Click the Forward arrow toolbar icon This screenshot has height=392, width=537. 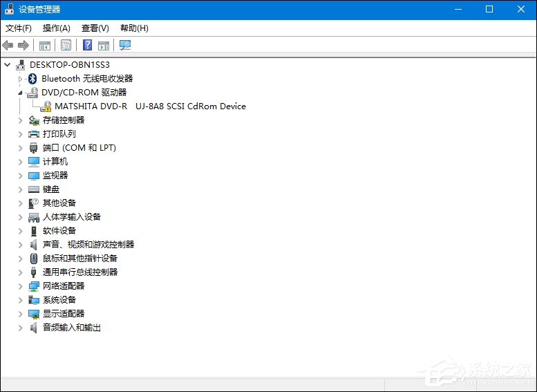click(x=23, y=45)
